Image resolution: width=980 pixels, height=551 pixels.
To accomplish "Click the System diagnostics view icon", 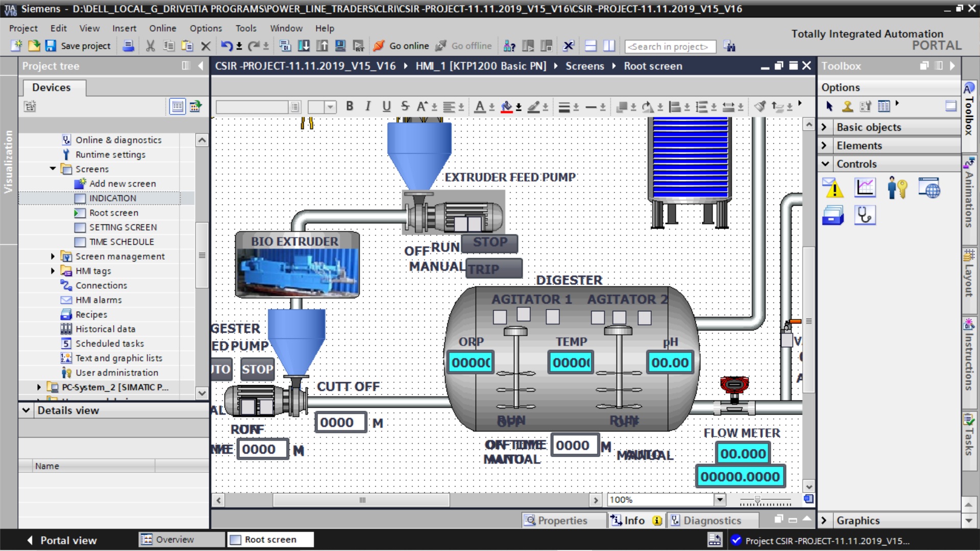I will coord(865,216).
